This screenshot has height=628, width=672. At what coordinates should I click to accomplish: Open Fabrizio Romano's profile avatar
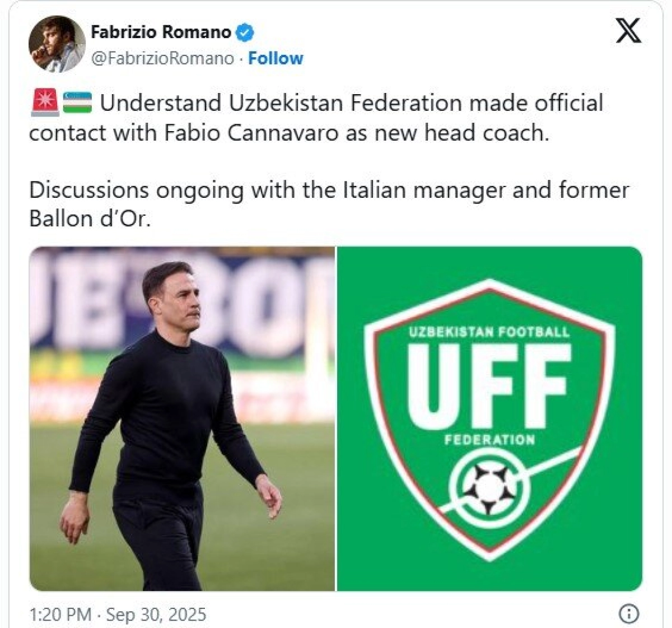coord(57,44)
